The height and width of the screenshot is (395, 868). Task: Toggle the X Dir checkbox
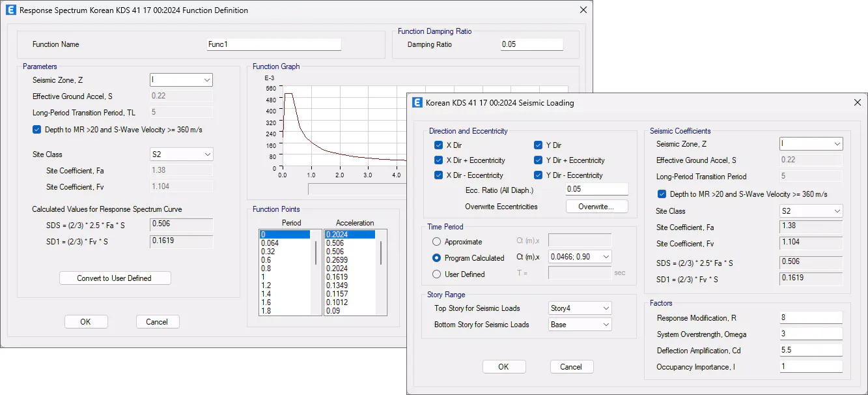[439, 145]
